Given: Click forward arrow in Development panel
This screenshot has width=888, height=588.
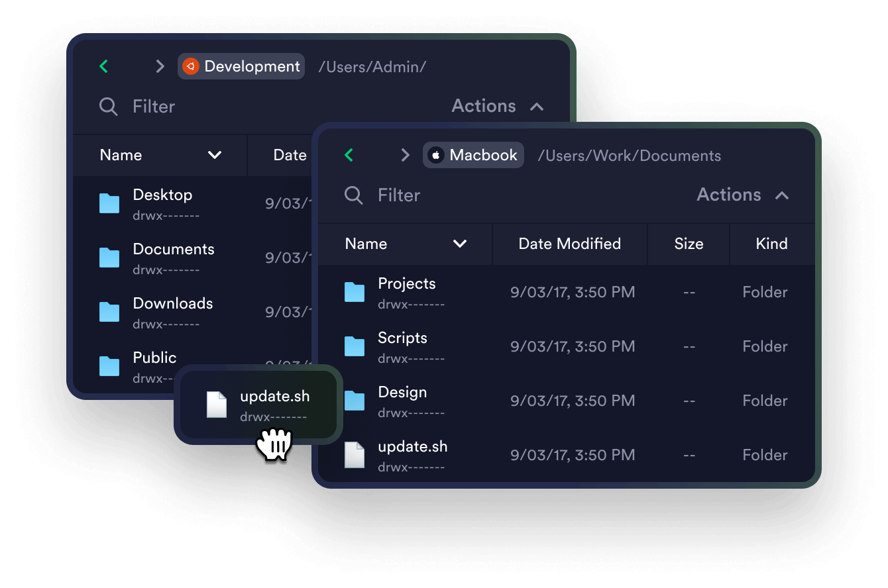Looking at the screenshot, I should click(160, 66).
